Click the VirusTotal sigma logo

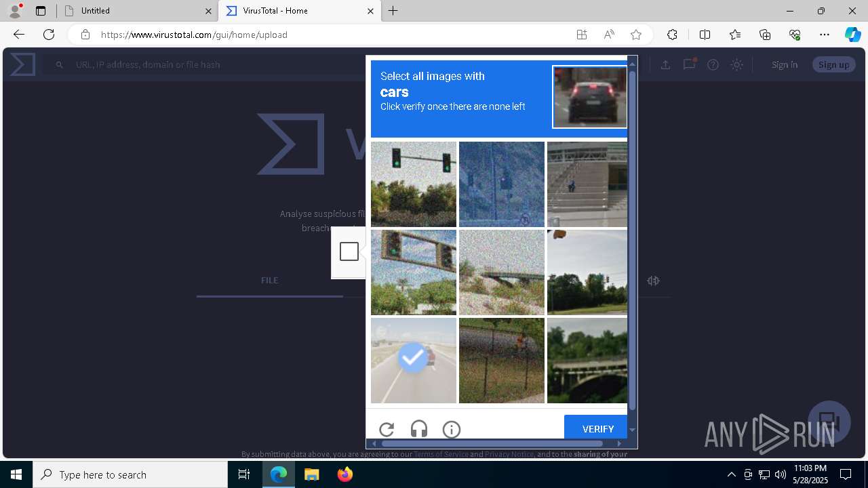[22, 64]
